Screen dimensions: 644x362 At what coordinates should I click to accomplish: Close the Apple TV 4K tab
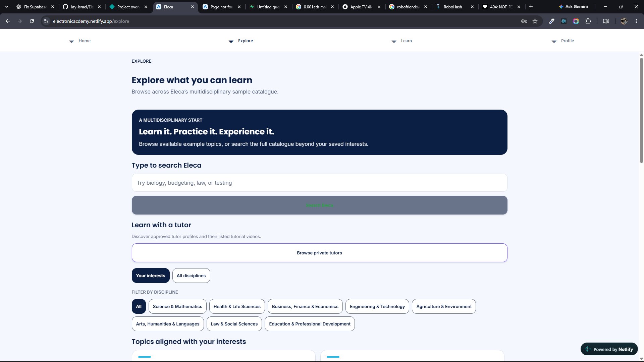[379, 7]
